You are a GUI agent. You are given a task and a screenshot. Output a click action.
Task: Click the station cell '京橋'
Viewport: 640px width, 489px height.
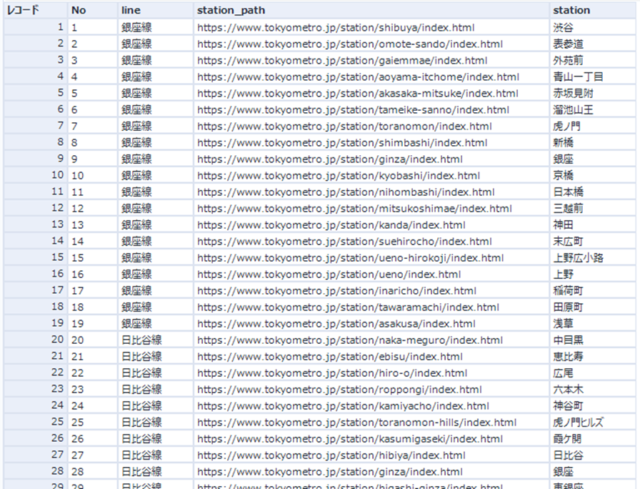[x=593, y=176]
